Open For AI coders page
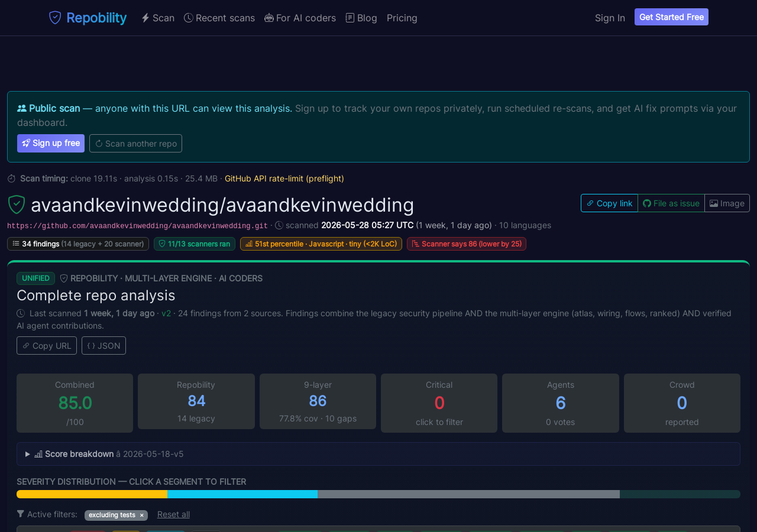The height and width of the screenshot is (532, 757). [x=300, y=18]
